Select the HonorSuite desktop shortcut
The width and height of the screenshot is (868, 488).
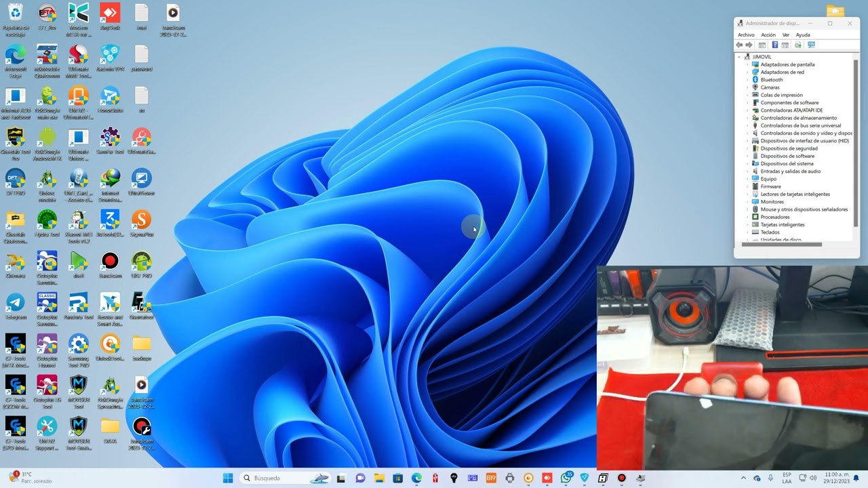click(x=110, y=100)
